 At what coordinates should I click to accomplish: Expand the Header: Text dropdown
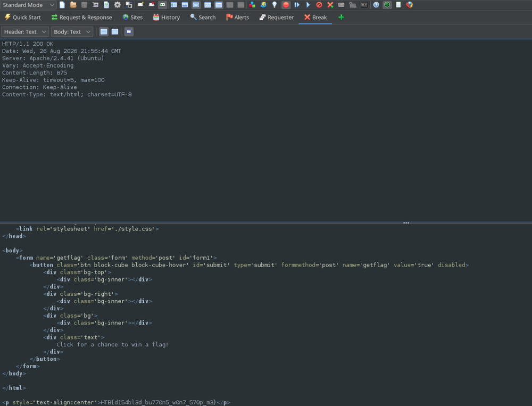[25, 31]
